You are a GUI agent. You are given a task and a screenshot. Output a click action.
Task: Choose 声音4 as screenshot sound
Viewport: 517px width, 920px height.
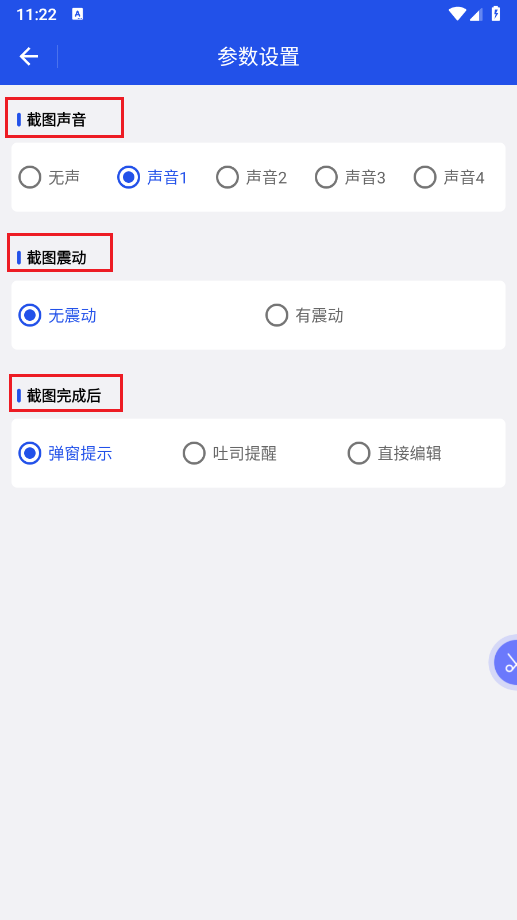(x=449, y=177)
